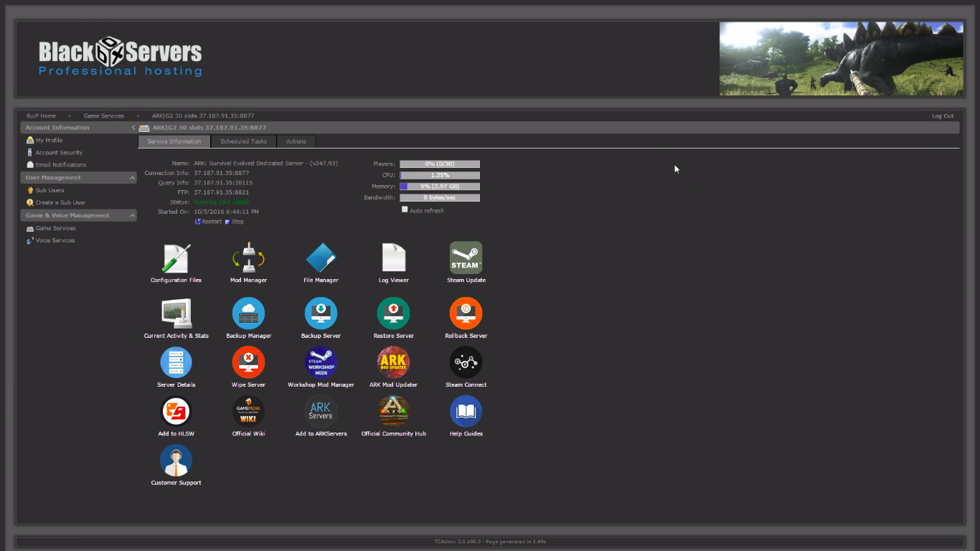
Task: Click the Black Box Servers logo
Action: (121, 57)
